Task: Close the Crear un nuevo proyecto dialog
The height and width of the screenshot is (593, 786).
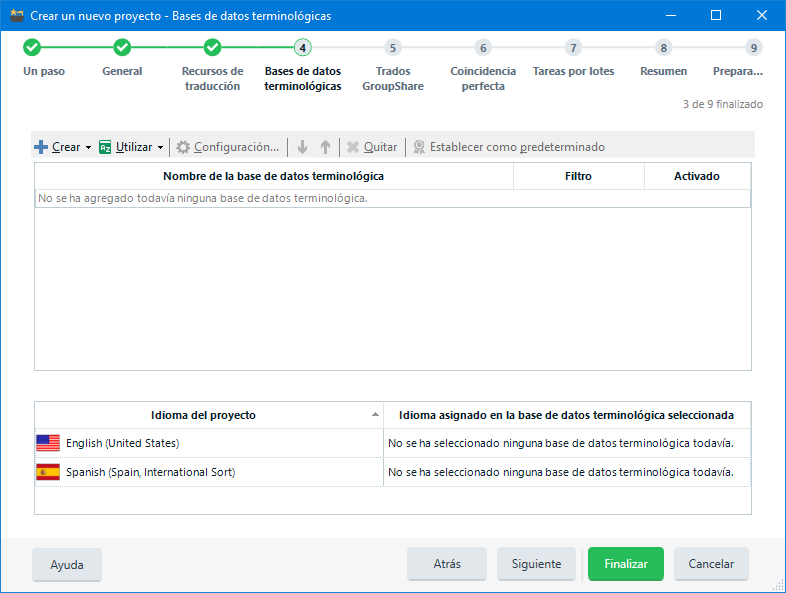Action: (762, 16)
